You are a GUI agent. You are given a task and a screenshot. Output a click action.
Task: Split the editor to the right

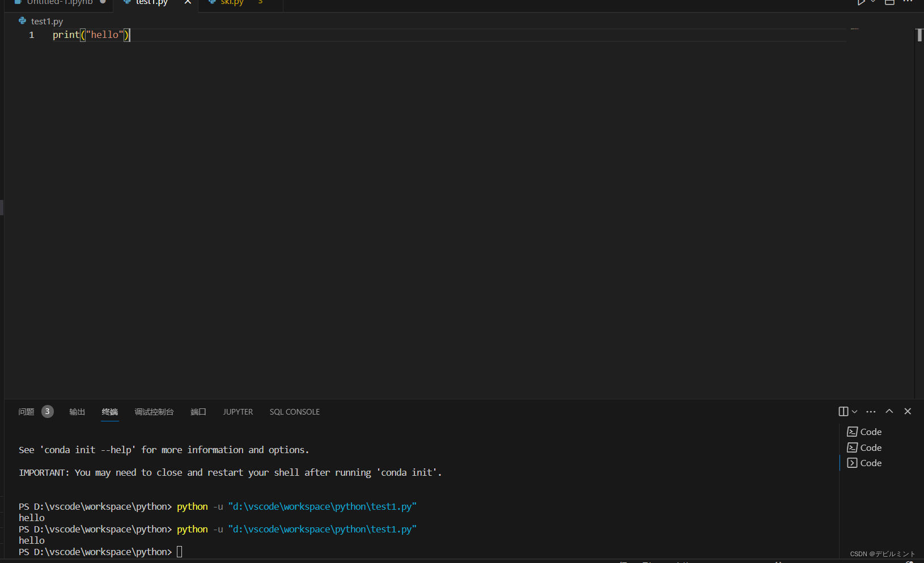(x=889, y=2)
